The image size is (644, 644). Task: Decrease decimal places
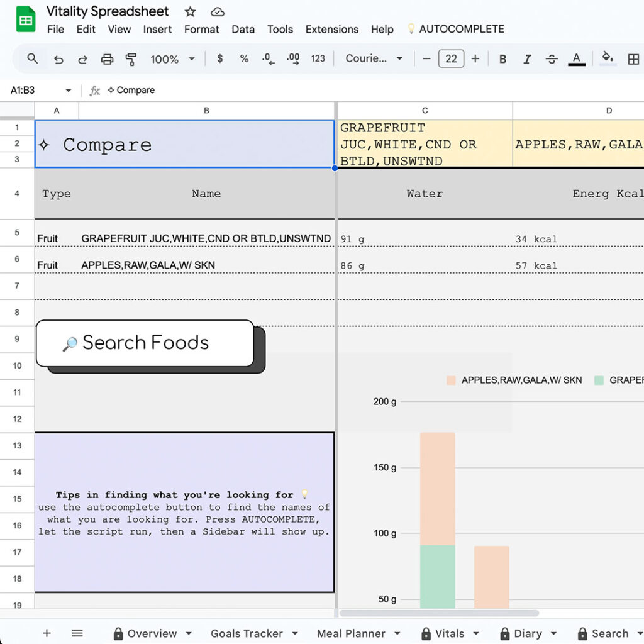[268, 59]
